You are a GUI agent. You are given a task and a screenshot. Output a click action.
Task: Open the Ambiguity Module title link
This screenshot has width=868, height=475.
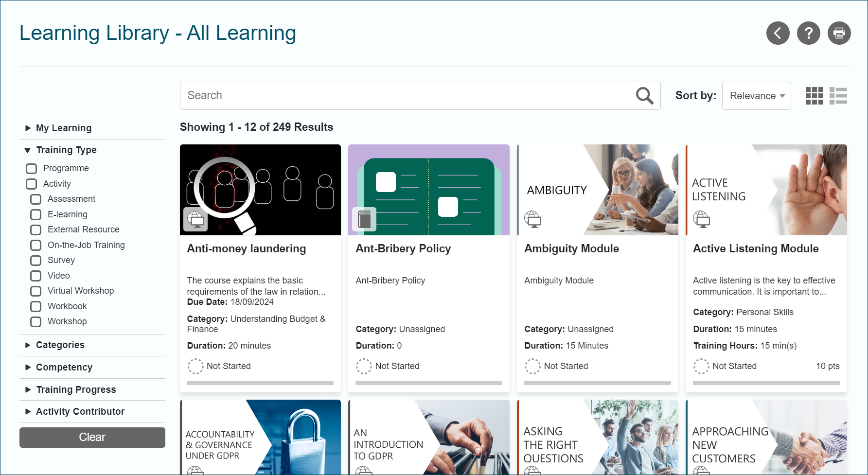tap(571, 248)
